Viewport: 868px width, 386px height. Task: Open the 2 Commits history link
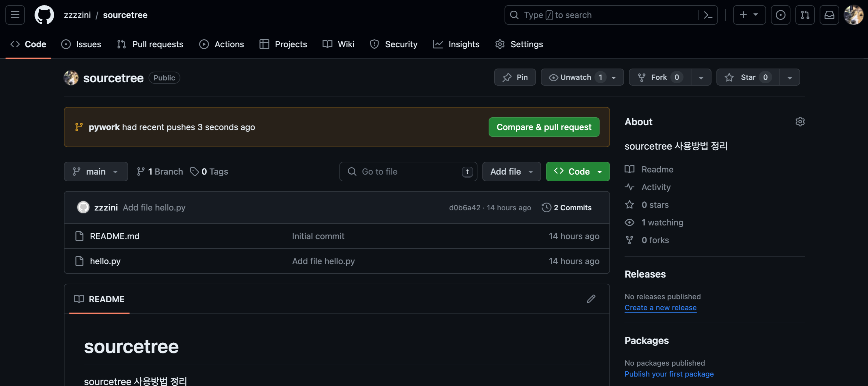[566, 207]
